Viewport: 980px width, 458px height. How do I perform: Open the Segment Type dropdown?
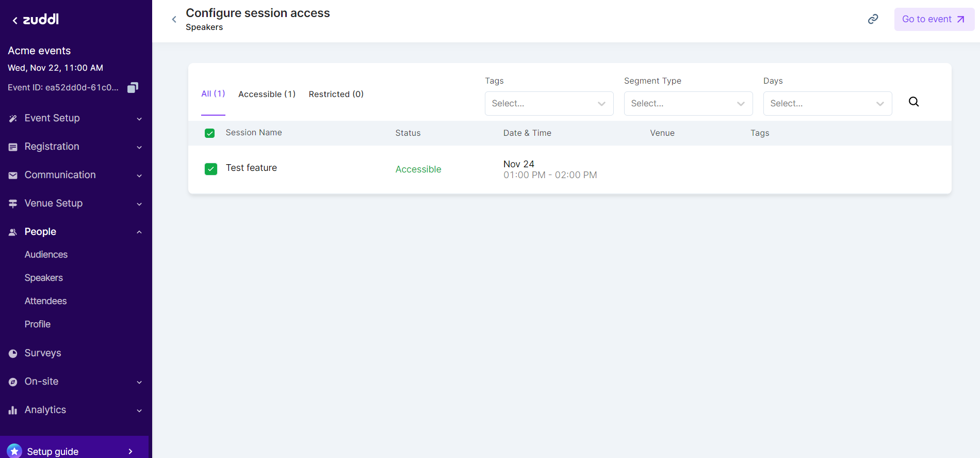click(688, 103)
